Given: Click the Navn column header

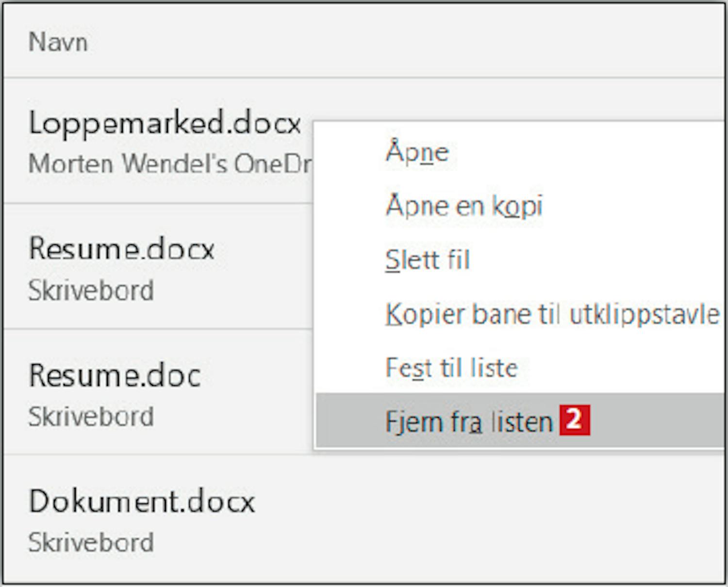Looking at the screenshot, I should point(58,42).
